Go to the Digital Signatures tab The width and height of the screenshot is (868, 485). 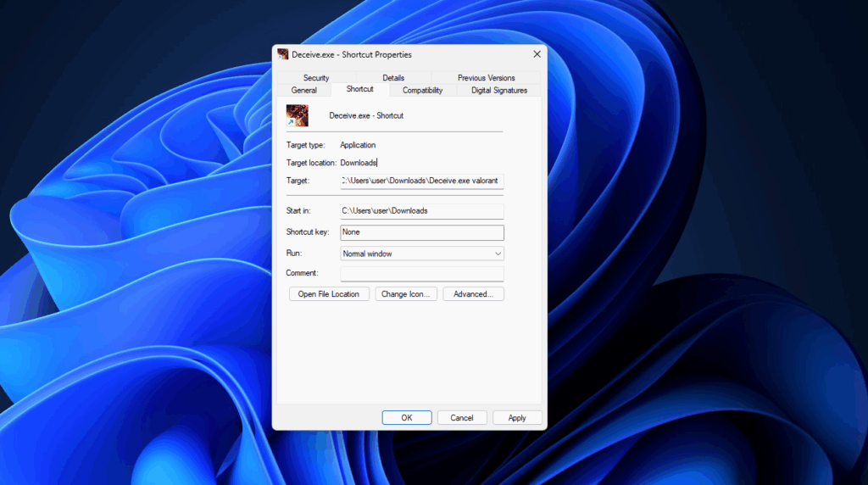click(499, 90)
